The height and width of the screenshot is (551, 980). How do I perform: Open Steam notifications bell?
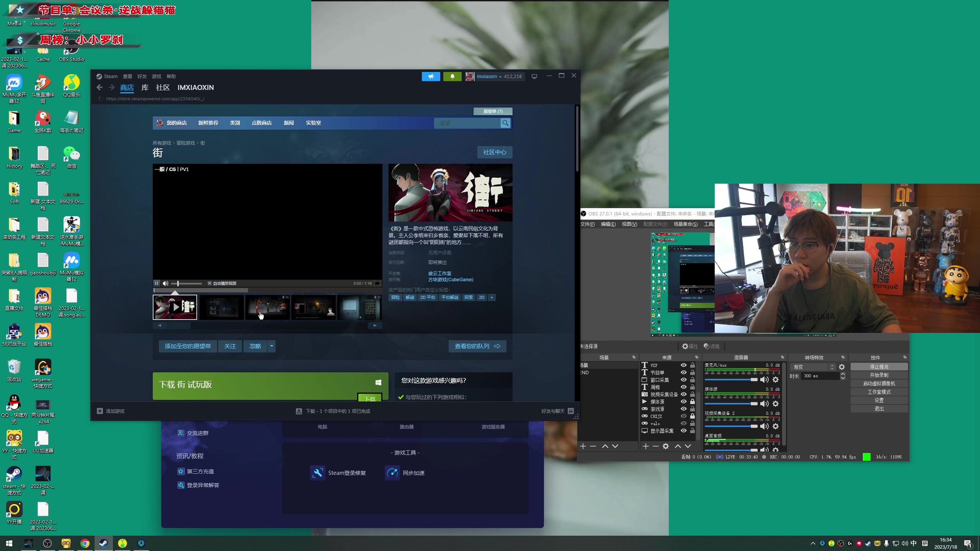[x=452, y=77]
